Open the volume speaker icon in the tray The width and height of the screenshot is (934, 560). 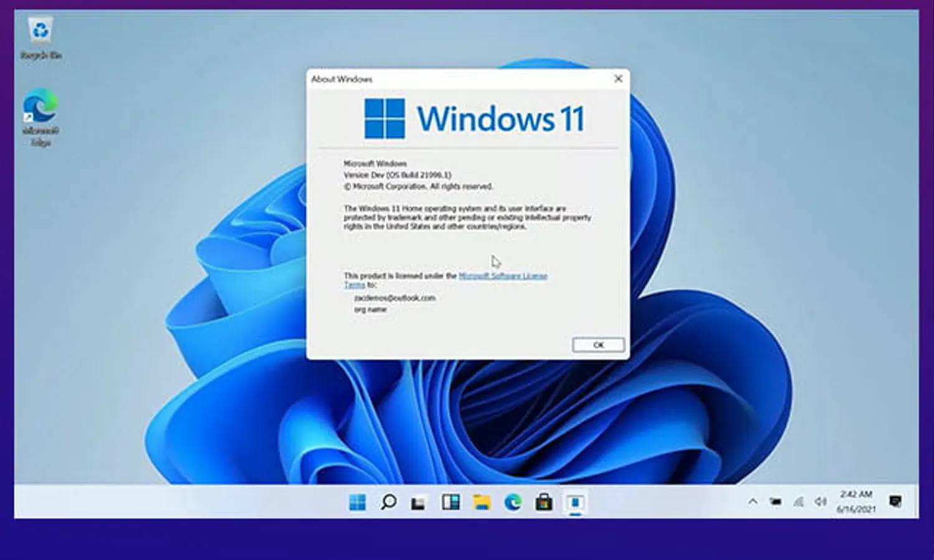[821, 502]
